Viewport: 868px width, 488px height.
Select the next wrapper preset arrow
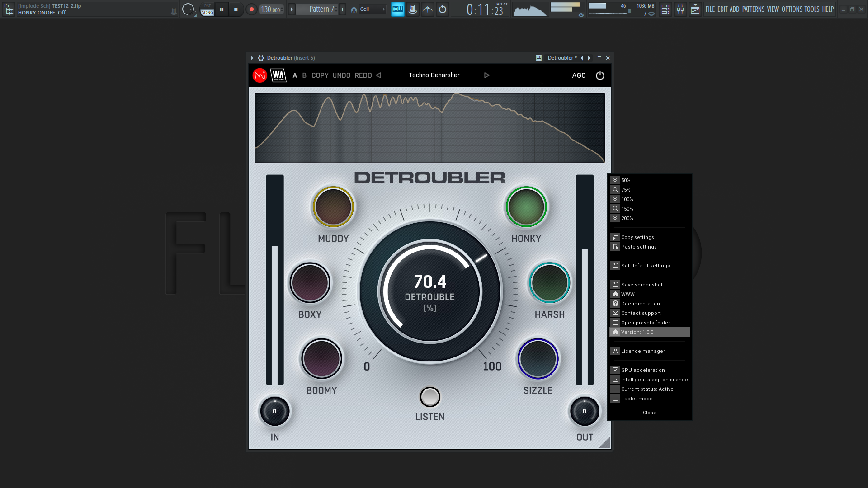click(x=589, y=58)
